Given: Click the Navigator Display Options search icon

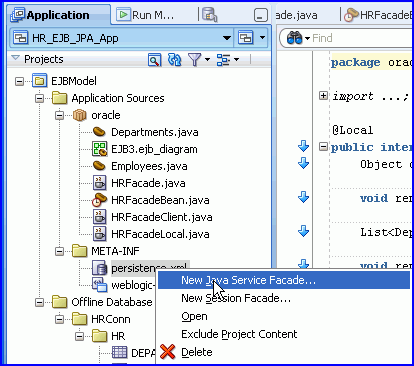Looking at the screenshot, I should (154, 60).
